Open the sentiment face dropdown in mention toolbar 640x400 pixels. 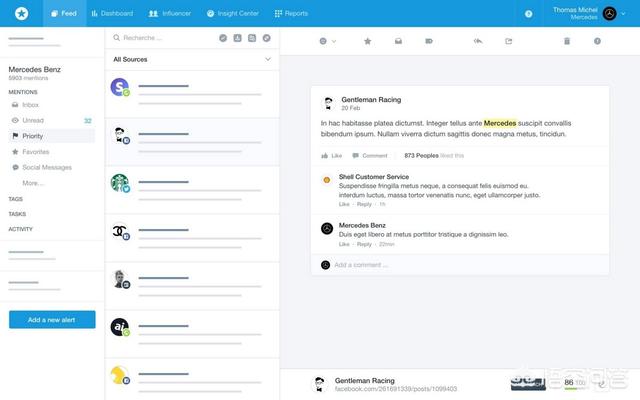point(327,41)
